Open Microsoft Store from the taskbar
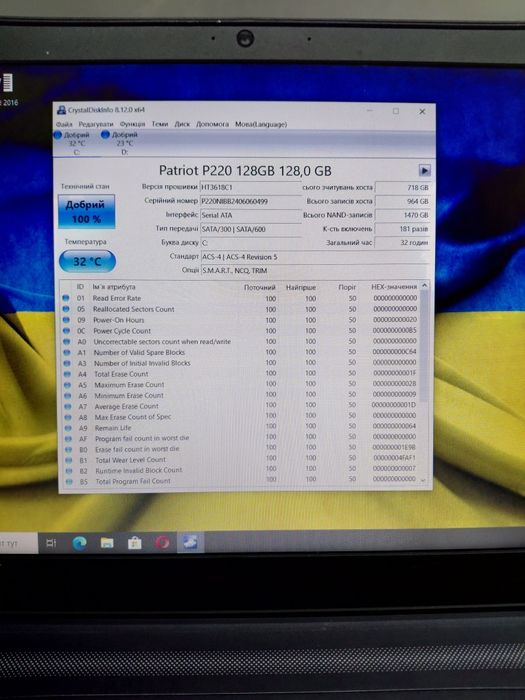This screenshot has width=525, height=700. pyautogui.click(x=134, y=543)
